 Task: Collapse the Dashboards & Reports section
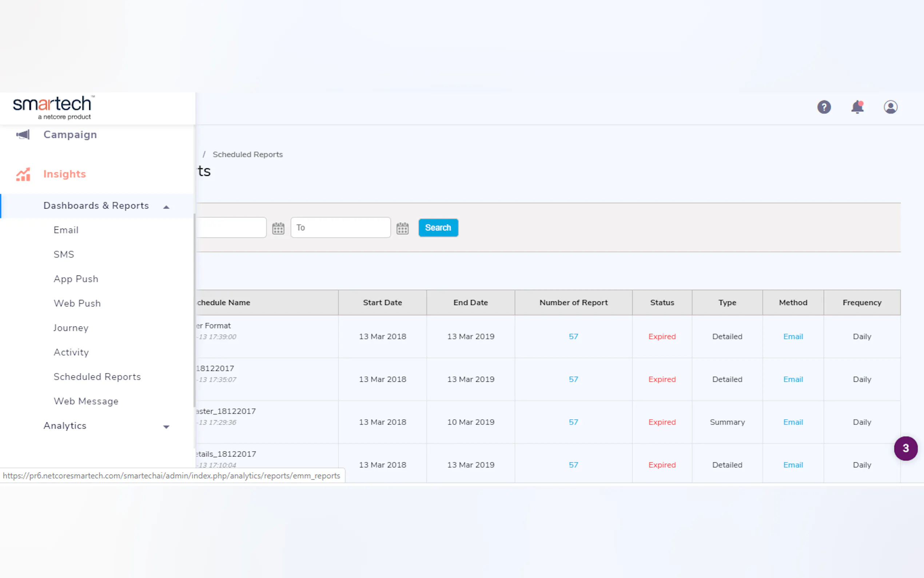[166, 207]
